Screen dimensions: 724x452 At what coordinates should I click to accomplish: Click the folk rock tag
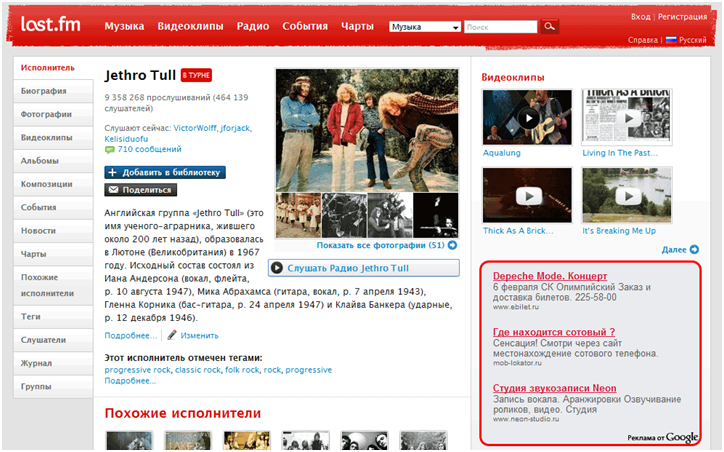(242, 370)
